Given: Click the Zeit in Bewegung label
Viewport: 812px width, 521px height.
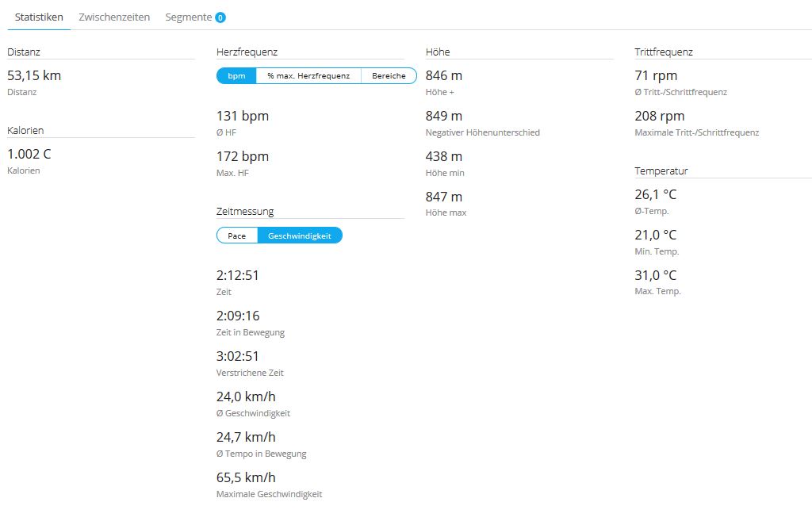Looking at the screenshot, I should click(x=251, y=332).
